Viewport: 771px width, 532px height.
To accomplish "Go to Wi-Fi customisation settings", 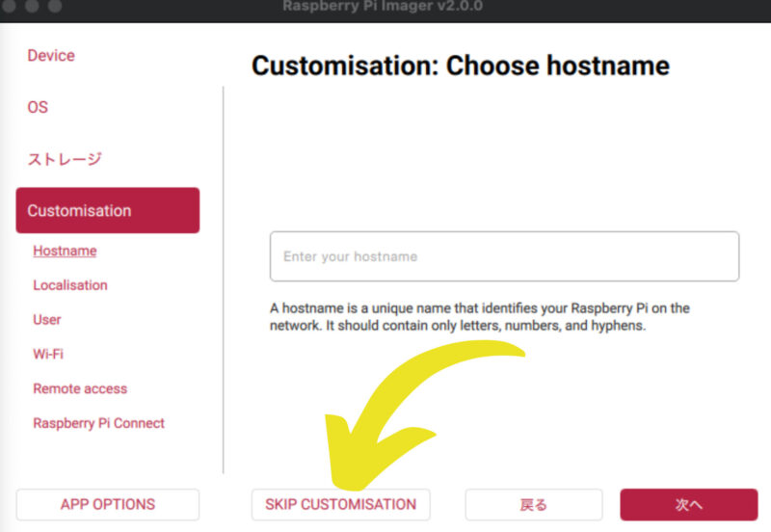I will (48, 355).
